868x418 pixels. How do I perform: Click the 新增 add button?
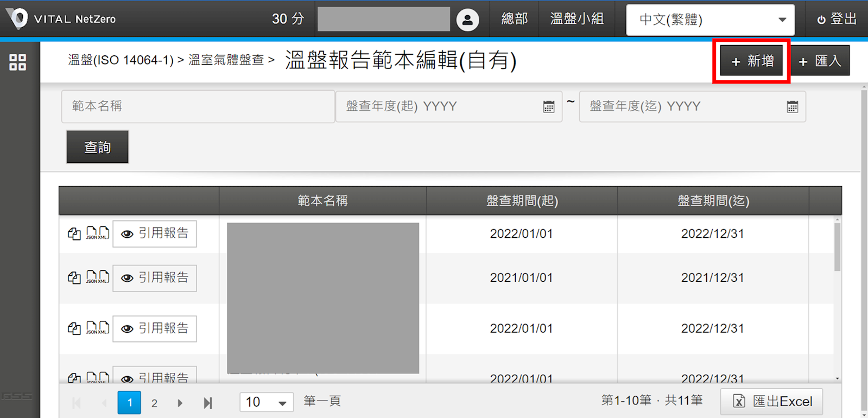tap(752, 61)
